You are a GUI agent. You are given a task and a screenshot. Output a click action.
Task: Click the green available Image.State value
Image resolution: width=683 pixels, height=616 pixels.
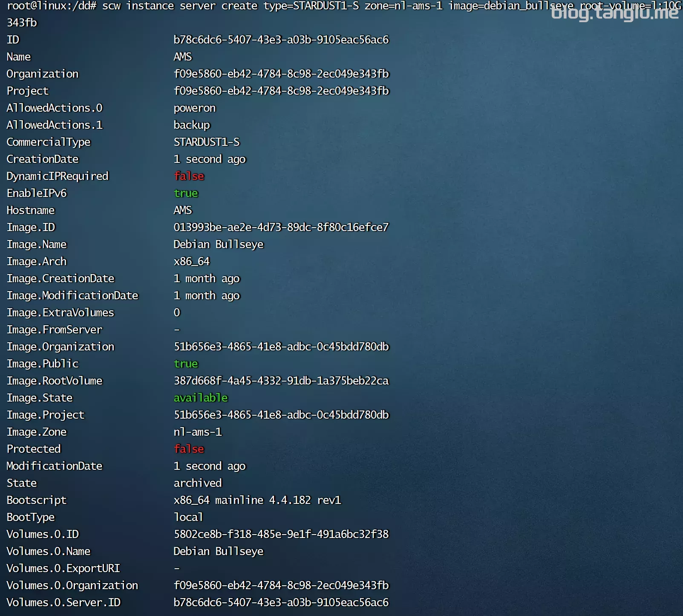tap(201, 398)
